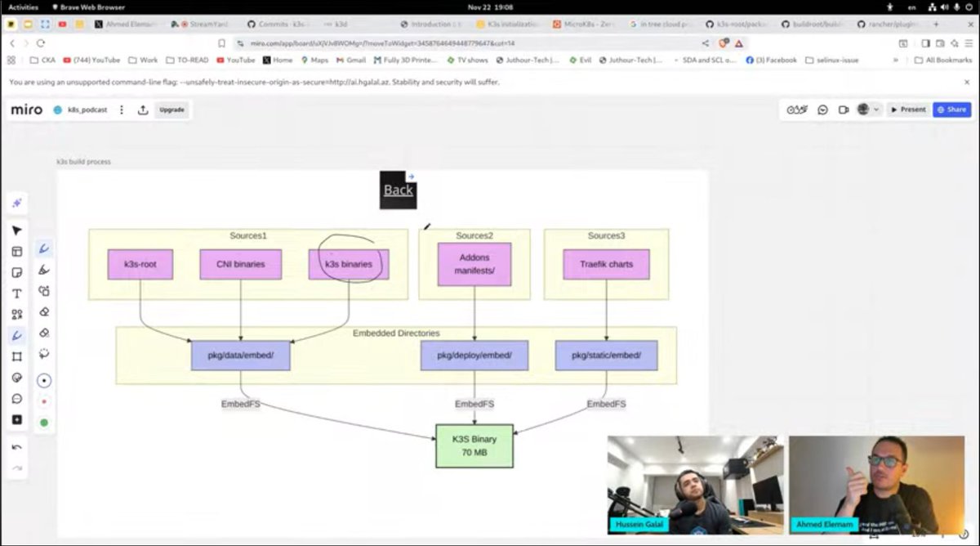Select the K3S Binary 70 MB box
Viewport: 980px width, 546px height.
pyautogui.click(x=474, y=445)
